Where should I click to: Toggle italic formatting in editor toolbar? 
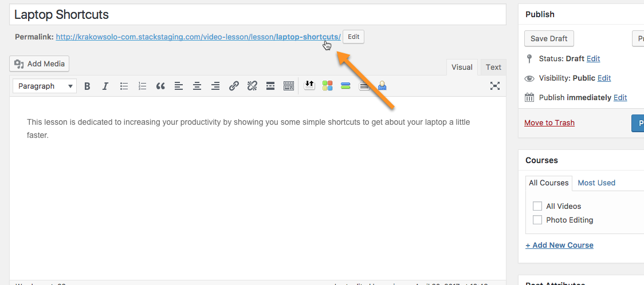click(105, 86)
